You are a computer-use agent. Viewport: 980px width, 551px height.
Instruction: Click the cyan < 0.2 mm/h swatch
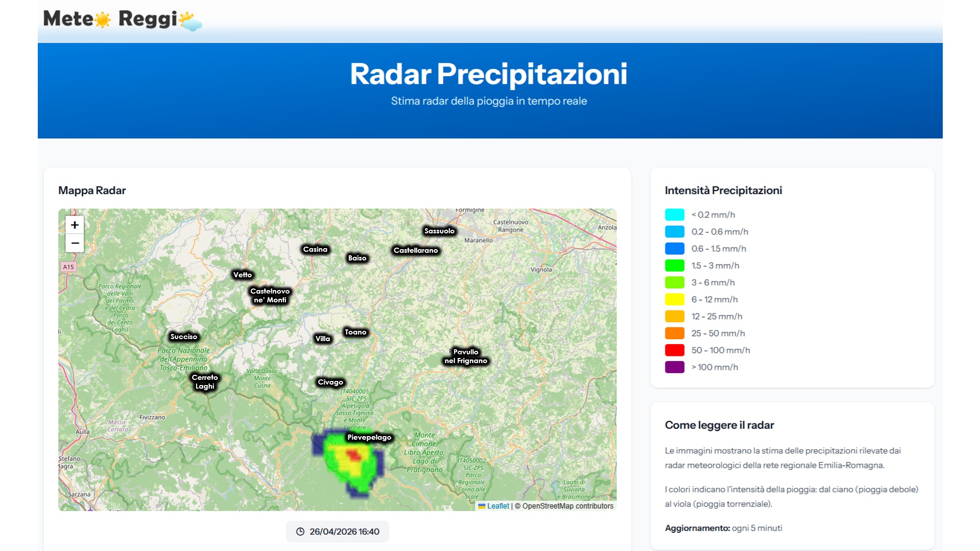[674, 215]
